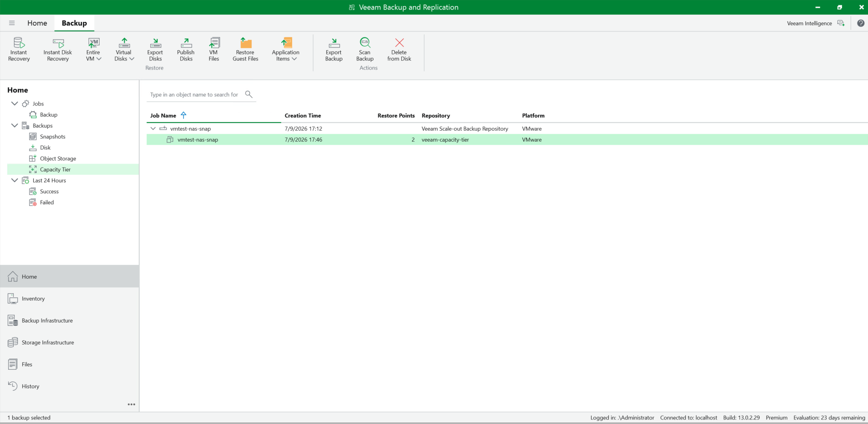This screenshot has width=868, height=424.
Task: Open the Application Items dropdown
Action: coord(286,49)
